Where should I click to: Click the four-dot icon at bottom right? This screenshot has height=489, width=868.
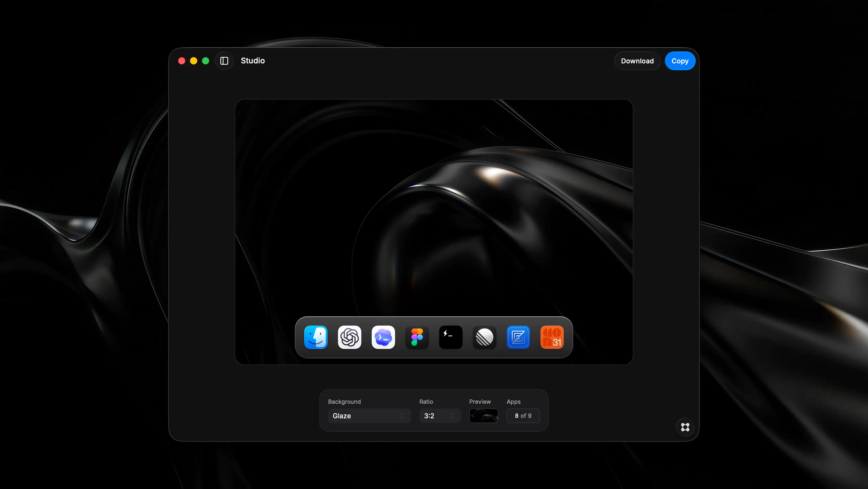point(685,427)
